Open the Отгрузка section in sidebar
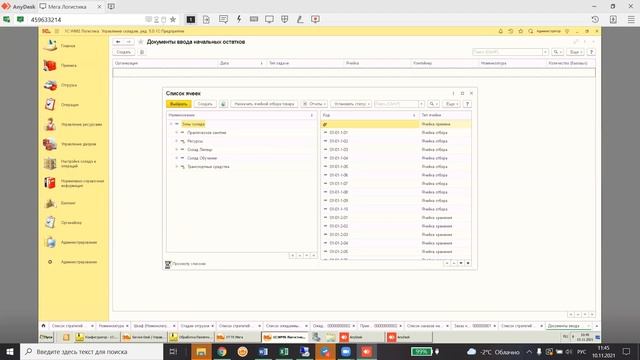640x360 pixels. click(x=69, y=85)
